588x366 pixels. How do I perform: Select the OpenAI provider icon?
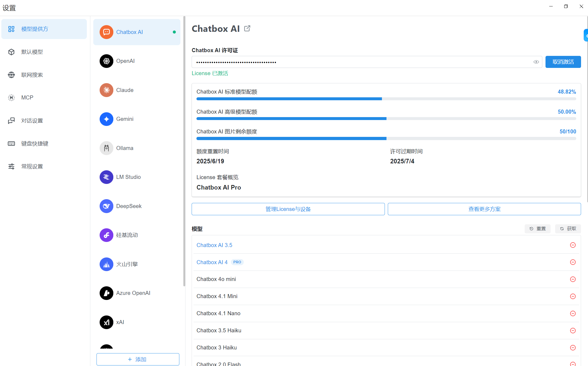coord(106,61)
